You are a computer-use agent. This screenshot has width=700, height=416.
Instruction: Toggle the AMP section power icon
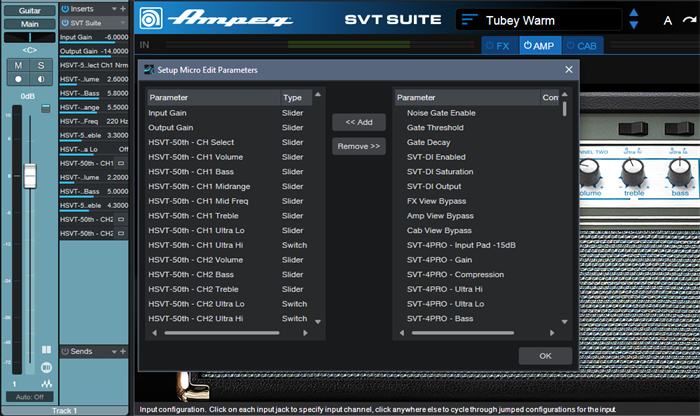pyautogui.click(x=528, y=46)
